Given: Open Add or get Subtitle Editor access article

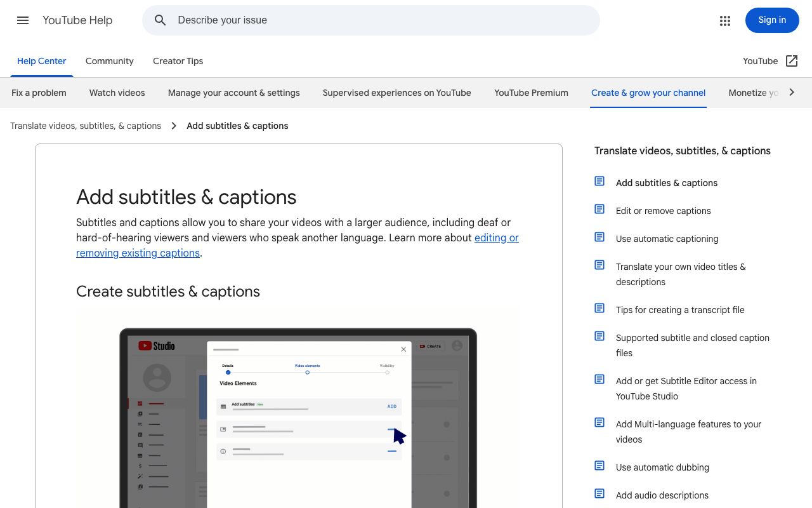Looking at the screenshot, I should (686, 389).
